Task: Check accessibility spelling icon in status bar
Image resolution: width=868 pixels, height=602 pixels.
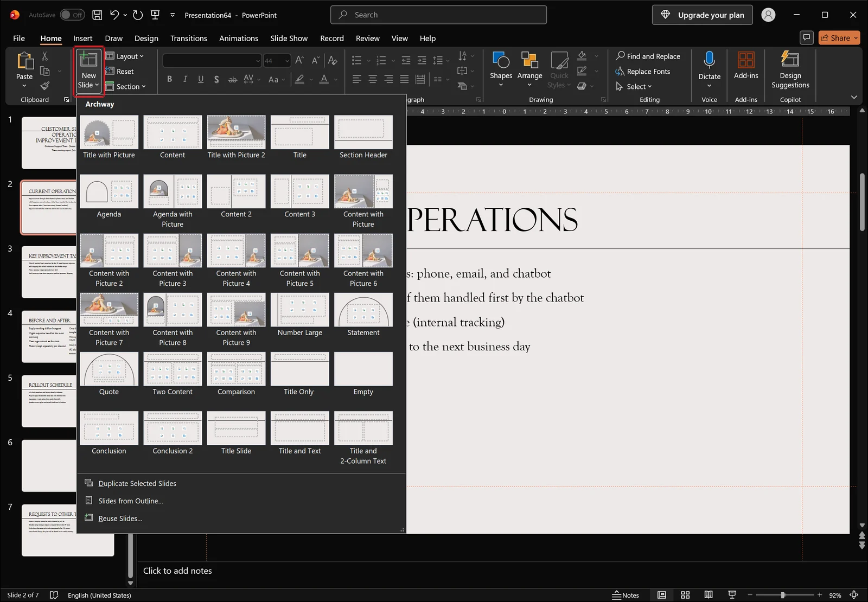Action: click(54, 595)
